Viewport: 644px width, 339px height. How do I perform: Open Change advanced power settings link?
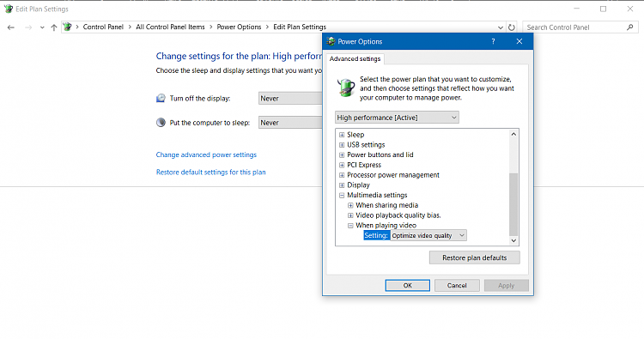pos(206,154)
